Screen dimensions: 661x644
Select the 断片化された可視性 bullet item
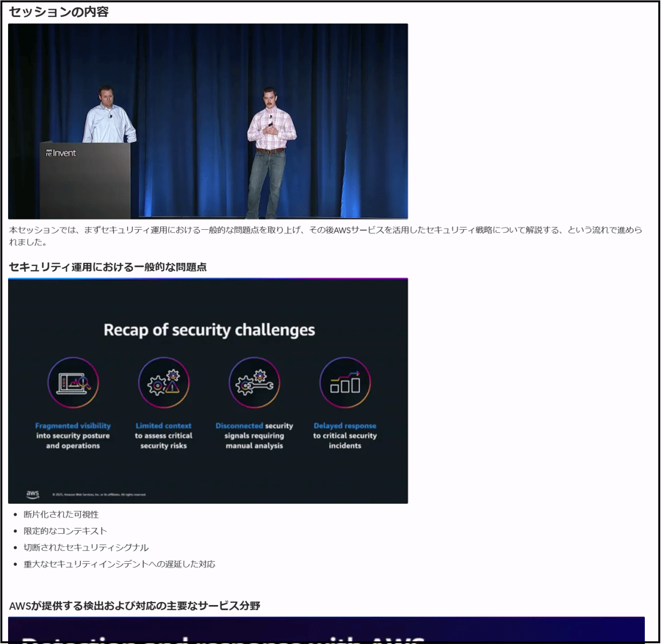click(x=63, y=514)
